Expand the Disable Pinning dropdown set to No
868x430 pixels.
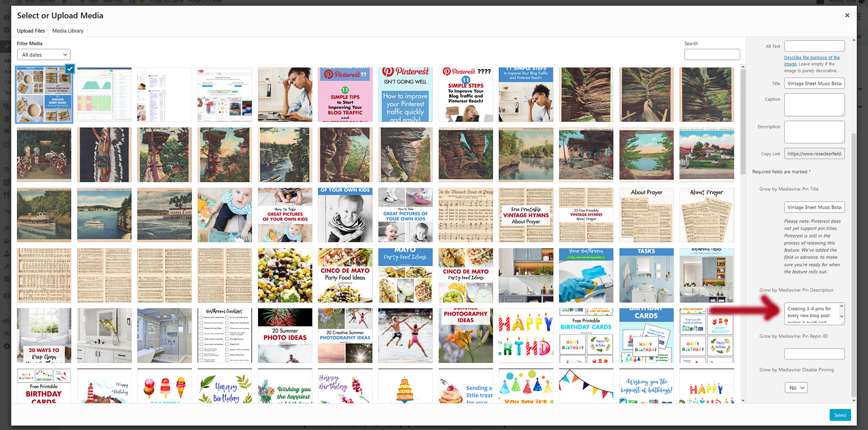click(x=796, y=388)
